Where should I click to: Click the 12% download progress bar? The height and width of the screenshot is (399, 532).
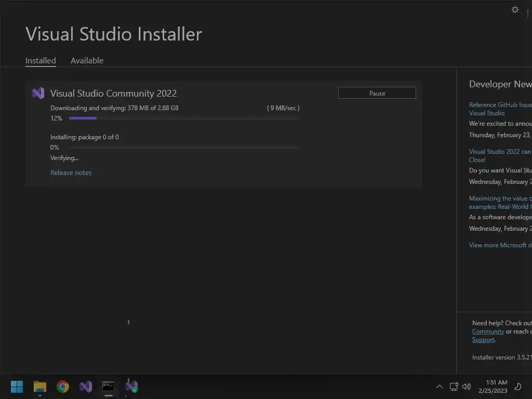click(x=184, y=118)
